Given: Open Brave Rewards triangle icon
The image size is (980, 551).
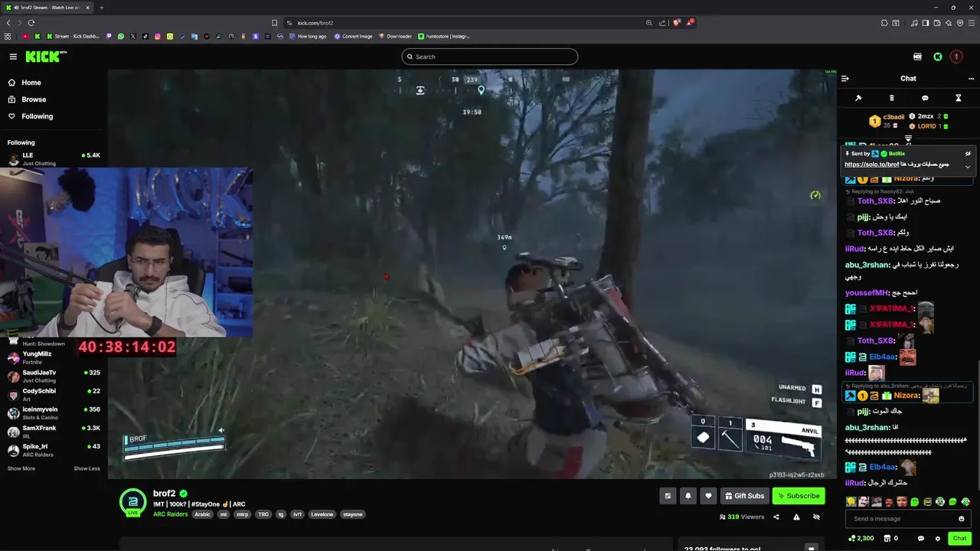Looking at the screenshot, I should click(690, 23).
